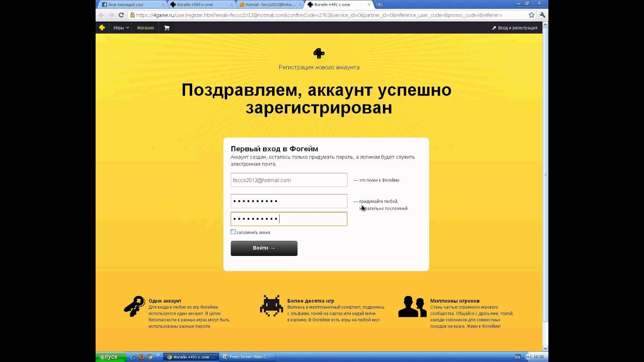Click Первый вход в Фогейм heading
The image size is (644, 362).
click(274, 149)
